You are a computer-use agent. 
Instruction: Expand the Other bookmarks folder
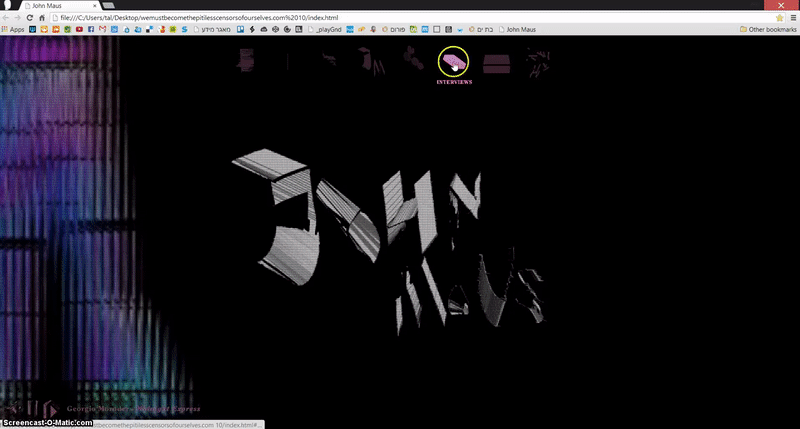[768, 30]
